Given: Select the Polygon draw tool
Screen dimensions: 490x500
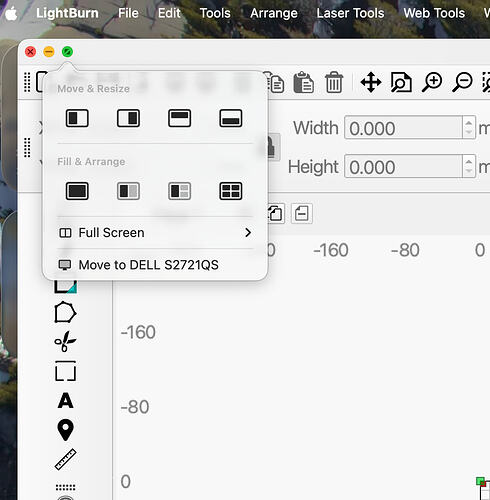Looking at the screenshot, I should pyautogui.click(x=65, y=312).
